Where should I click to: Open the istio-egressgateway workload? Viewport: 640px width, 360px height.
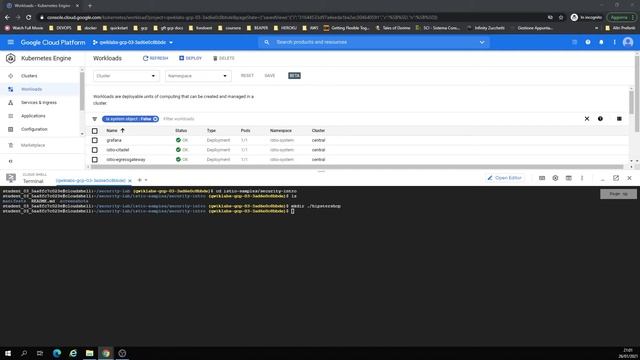[x=126, y=160]
